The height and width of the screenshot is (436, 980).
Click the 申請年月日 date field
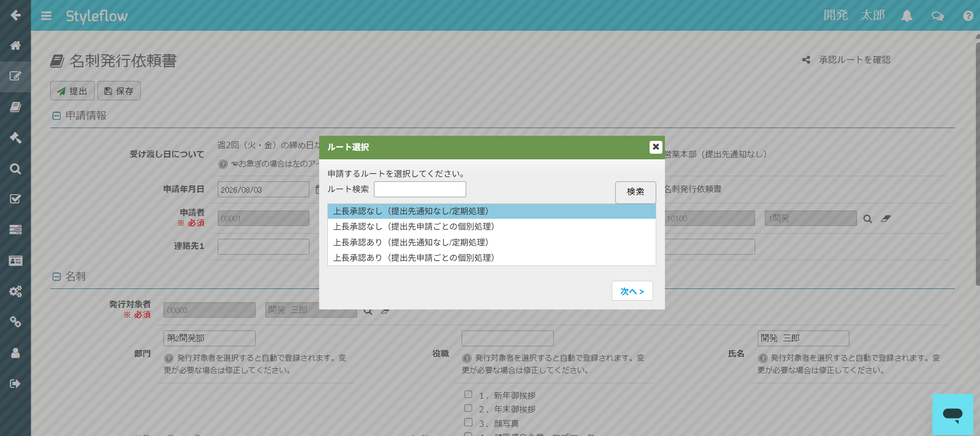[263, 190]
